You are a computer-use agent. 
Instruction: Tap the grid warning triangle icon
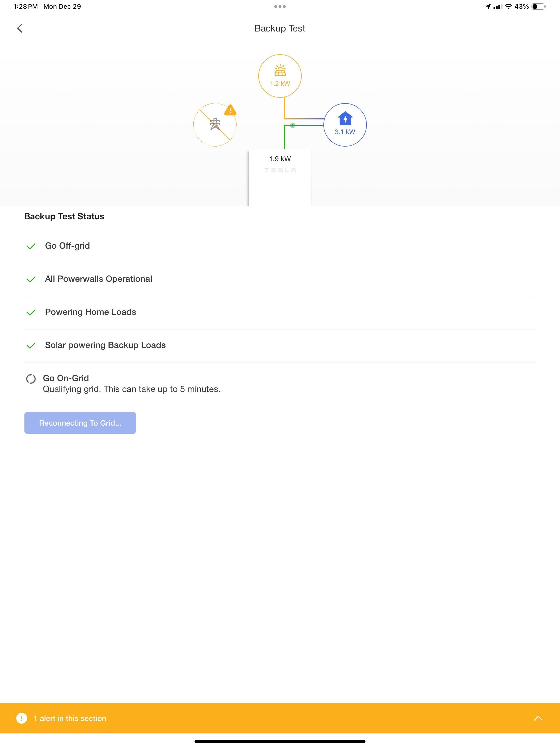pos(230,110)
